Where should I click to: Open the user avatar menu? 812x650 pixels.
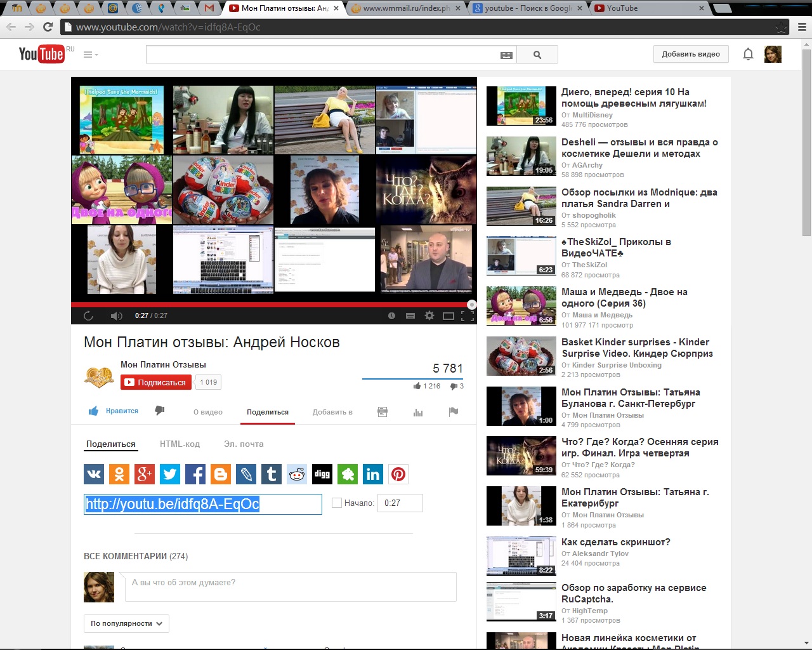[x=773, y=54]
